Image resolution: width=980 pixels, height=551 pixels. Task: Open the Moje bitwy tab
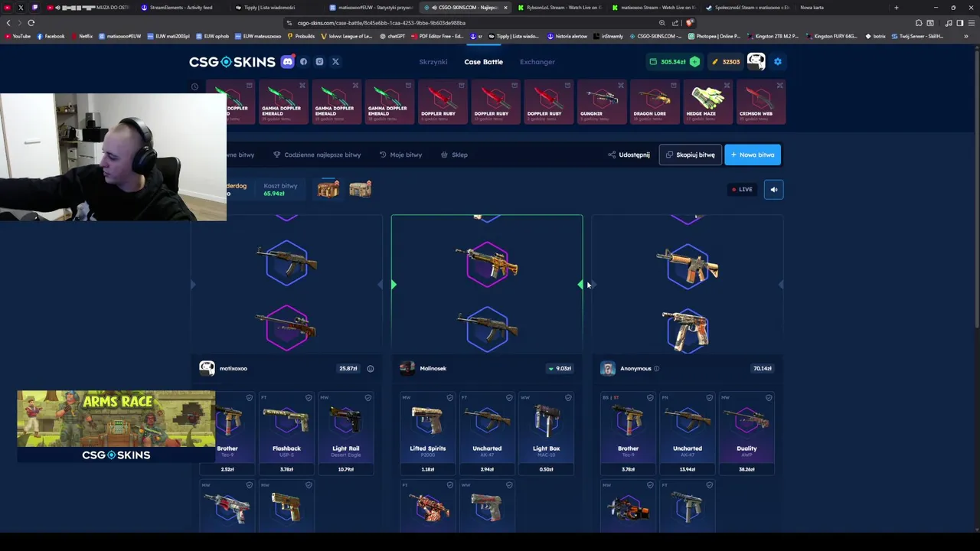[400, 155]
